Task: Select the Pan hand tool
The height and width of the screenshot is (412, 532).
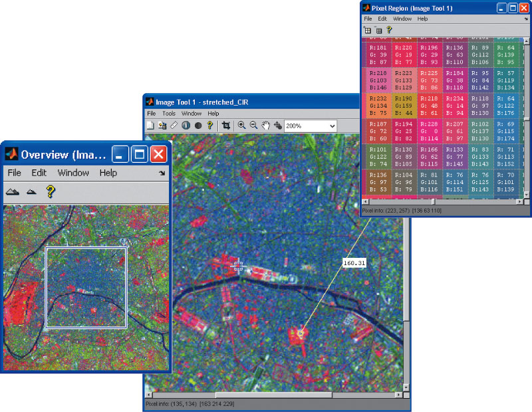Action: (265, 126)
